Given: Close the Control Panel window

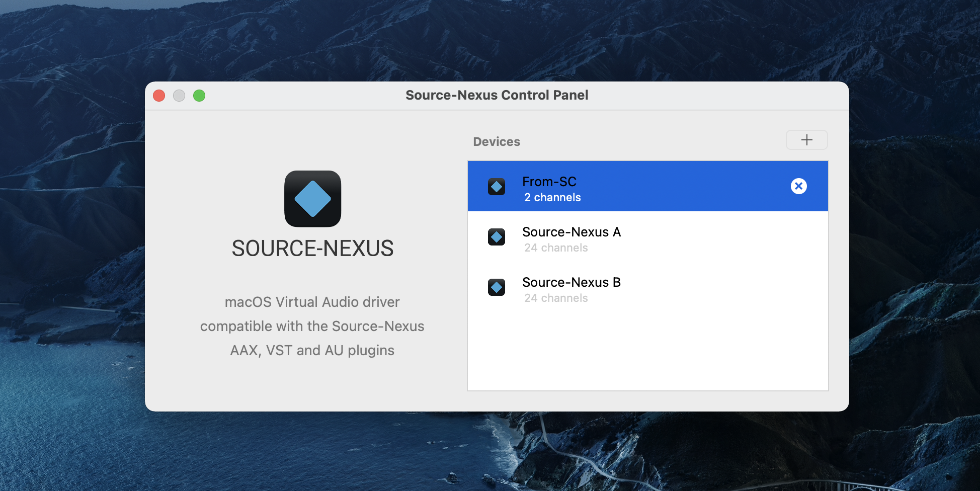Looking at the screenshot, I should [x=159, y=96].
